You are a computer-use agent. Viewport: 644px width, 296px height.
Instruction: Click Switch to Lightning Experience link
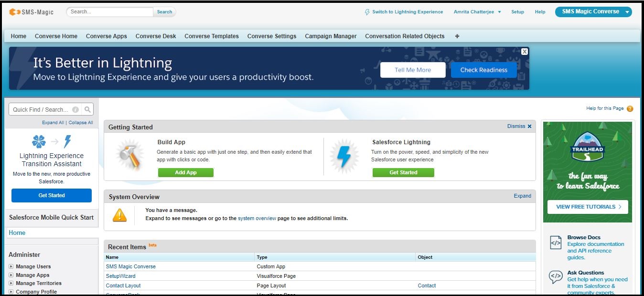(408, 12)
